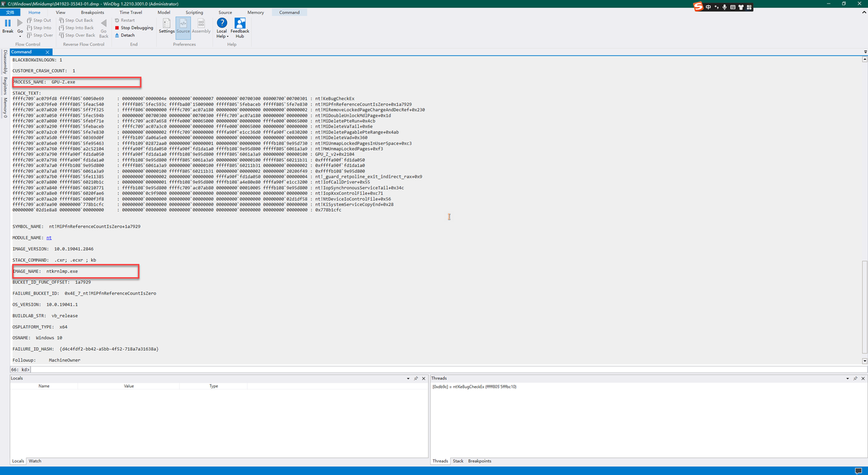
Task: Click the Name column header in Locals
Action: (44, 386)
